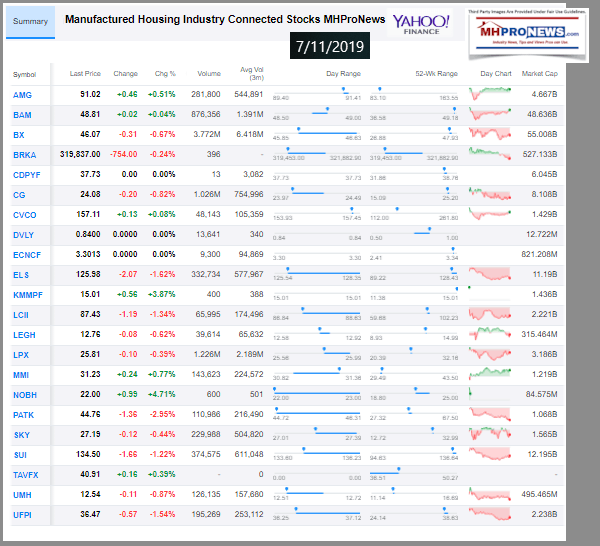This screenshot has width=600, height=546.
Task: Click the Day Chart column header
Action: click(496, 73)
